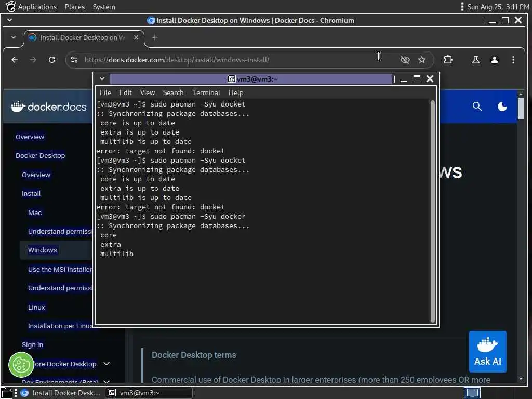Screen dimensions: 532x399
Task: Open the System menu
Action: [x=104, y=7]
